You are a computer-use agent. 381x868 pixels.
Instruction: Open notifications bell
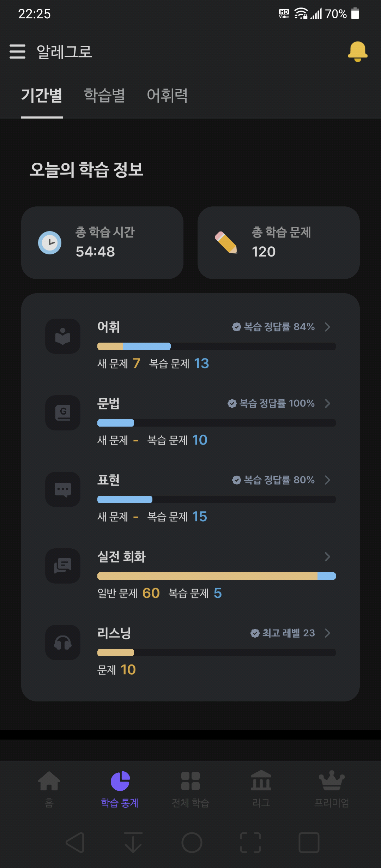pos(358,52)
